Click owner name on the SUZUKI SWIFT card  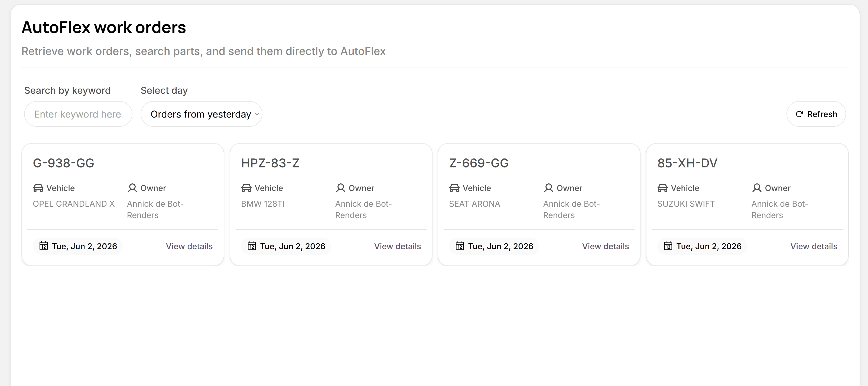tap(780, 209)
